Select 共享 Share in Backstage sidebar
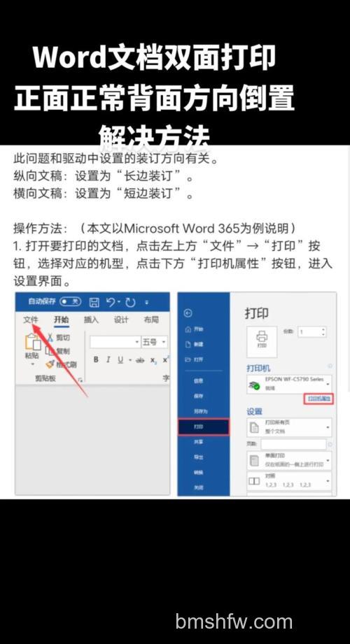The image size is (350, 644). pyautogui.click(x=199, y=441)
